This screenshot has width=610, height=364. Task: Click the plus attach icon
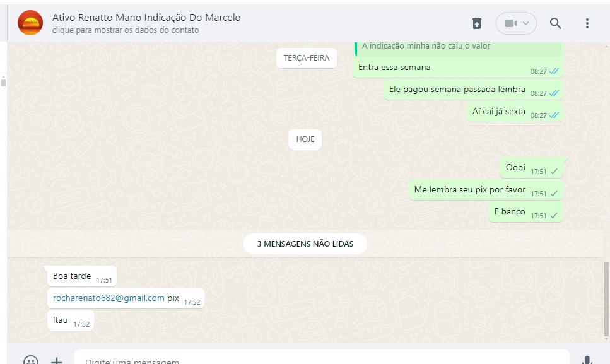(57, 361)
